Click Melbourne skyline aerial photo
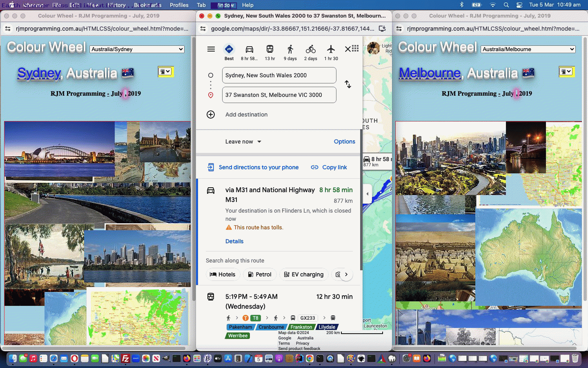Screen dimensions: 588x368 tap(451, 158)
